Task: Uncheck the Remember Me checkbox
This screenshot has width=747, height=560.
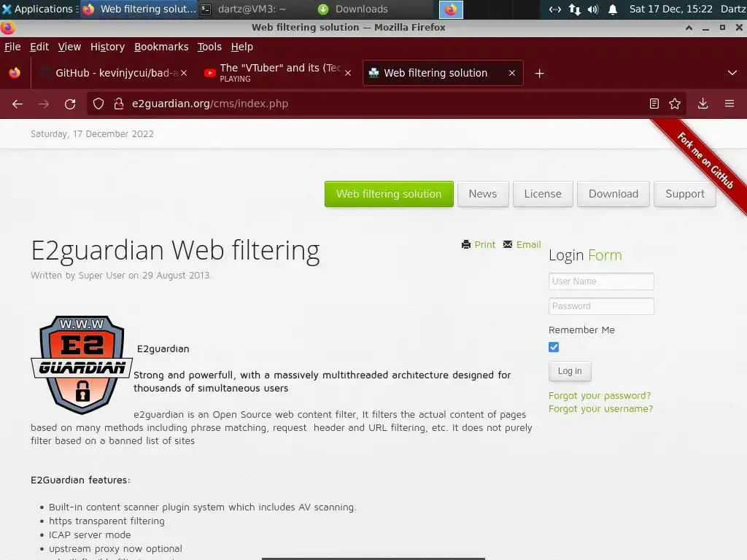Action: click(554, 347)
